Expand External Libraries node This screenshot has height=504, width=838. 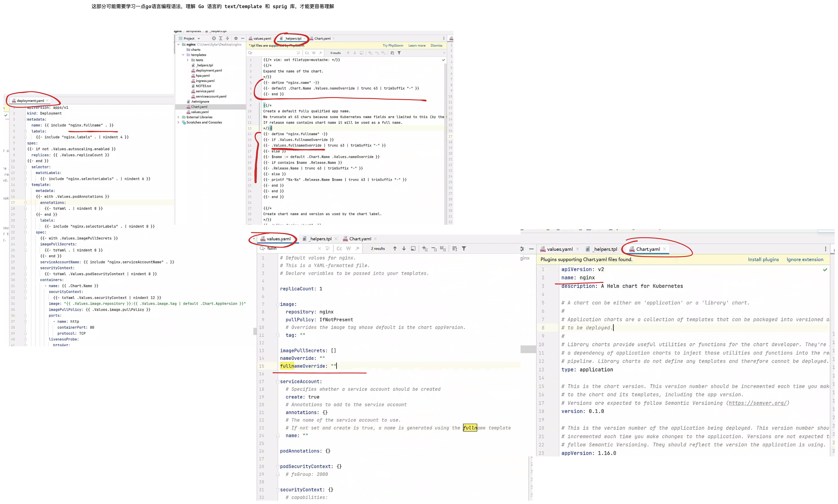click(x=178, y=117)
